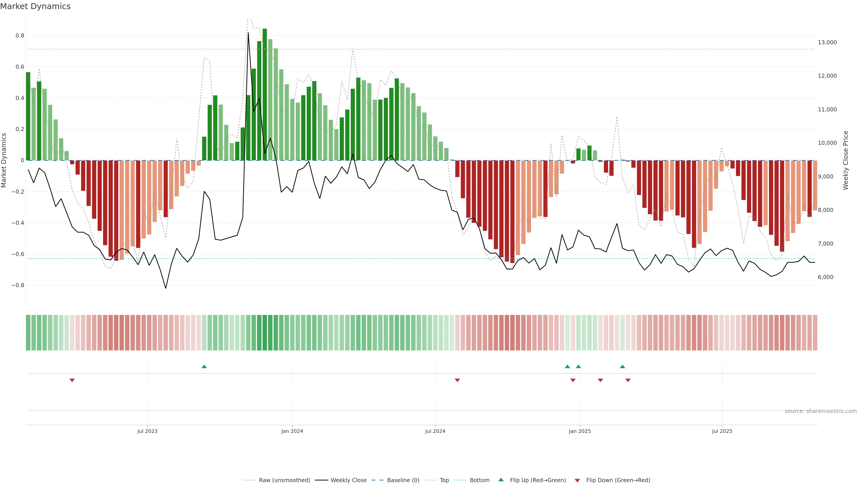The width and height of the screenshot is (868, 488).
Task: Click the rightmost red flip-down triangle marker
Action: point(628,380)
